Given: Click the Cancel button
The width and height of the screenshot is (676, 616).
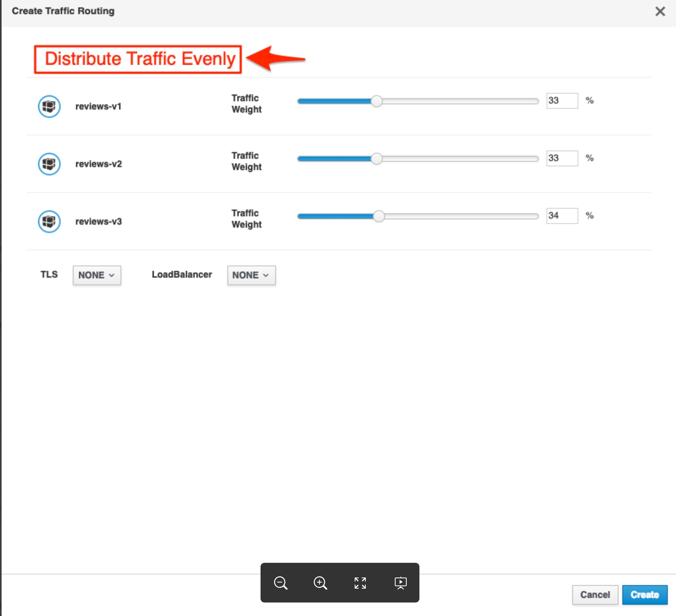Looking at the screenshot, I should click(x=595, y=595).
